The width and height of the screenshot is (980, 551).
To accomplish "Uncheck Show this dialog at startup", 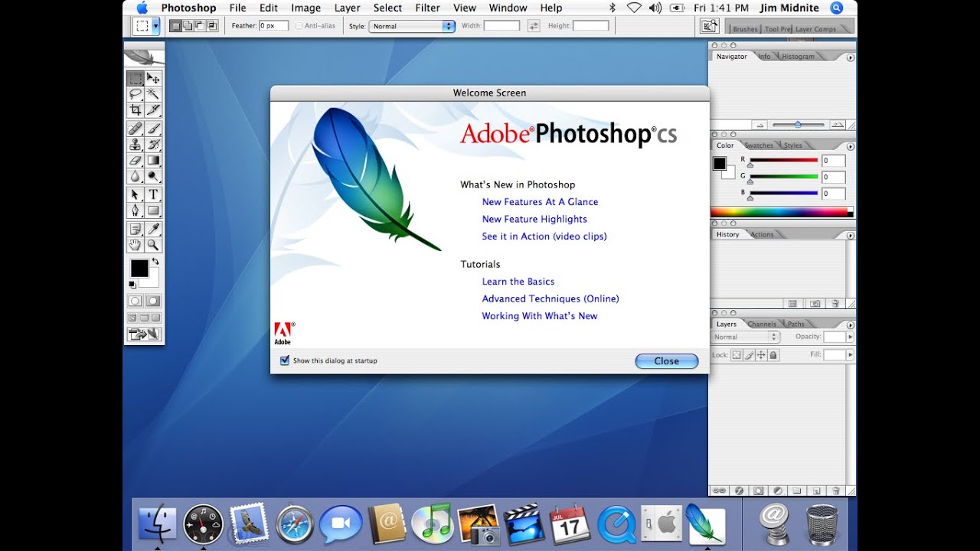I will (285, 360).
